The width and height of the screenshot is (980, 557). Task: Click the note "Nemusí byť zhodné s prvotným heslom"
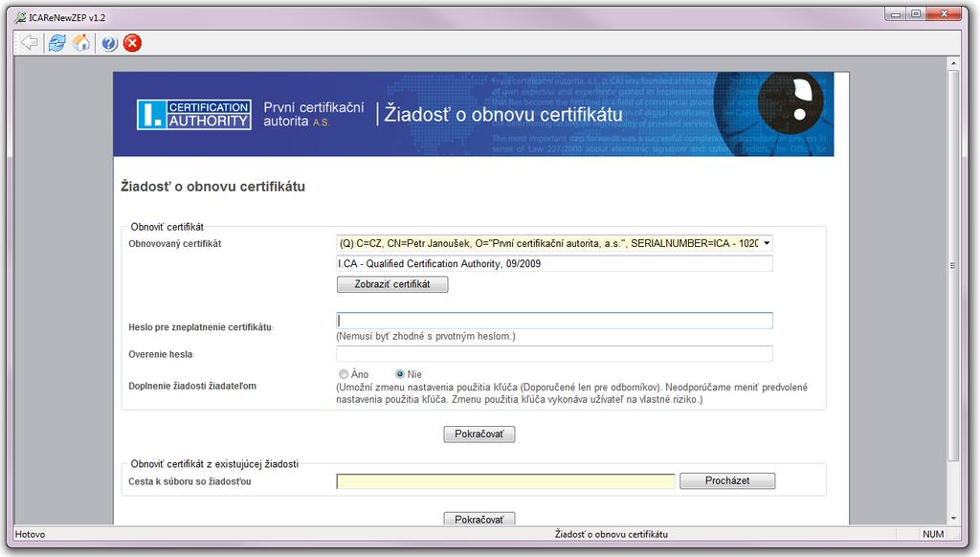pos(426,336)
